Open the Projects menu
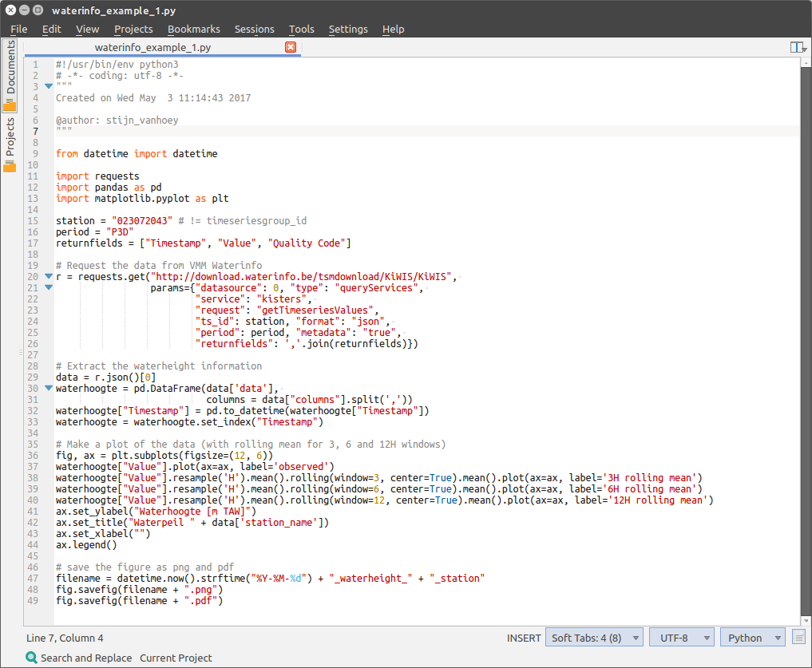 133,29
